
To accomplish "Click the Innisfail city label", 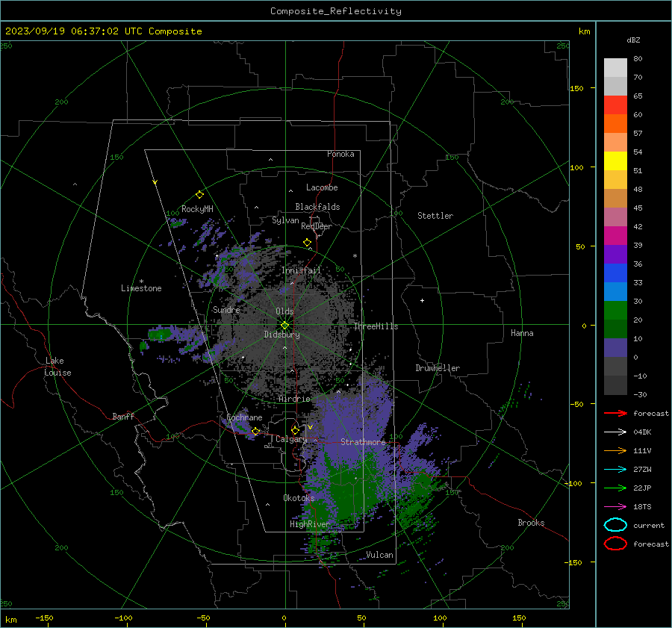I will (x=301, y=270).
